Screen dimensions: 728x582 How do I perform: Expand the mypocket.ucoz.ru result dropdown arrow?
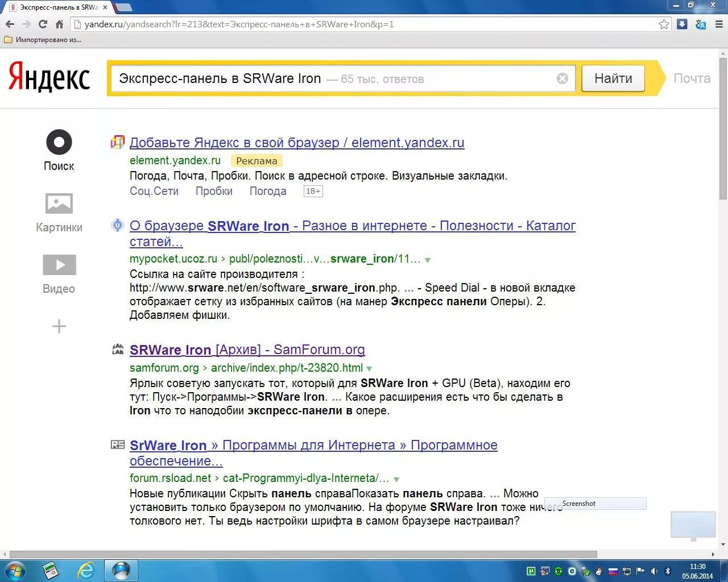click(428, 260)
